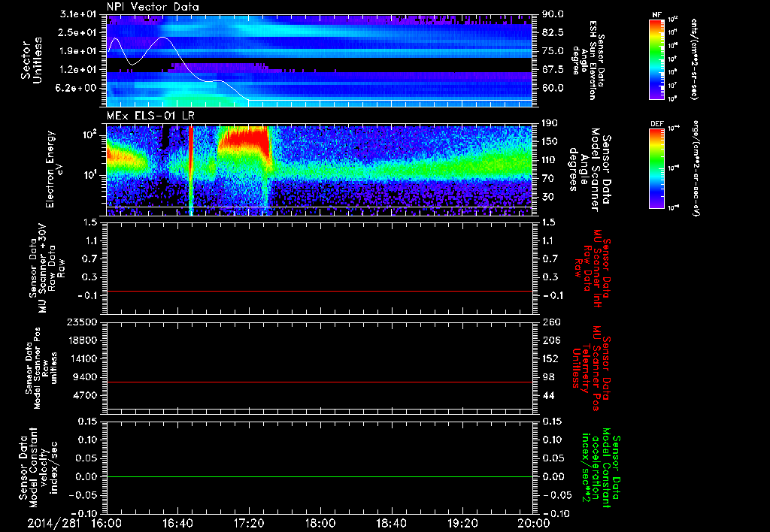Click the 'Model Scanner Angle degrees' axis label
The image size is (770, 532).
tap(589, 170)
